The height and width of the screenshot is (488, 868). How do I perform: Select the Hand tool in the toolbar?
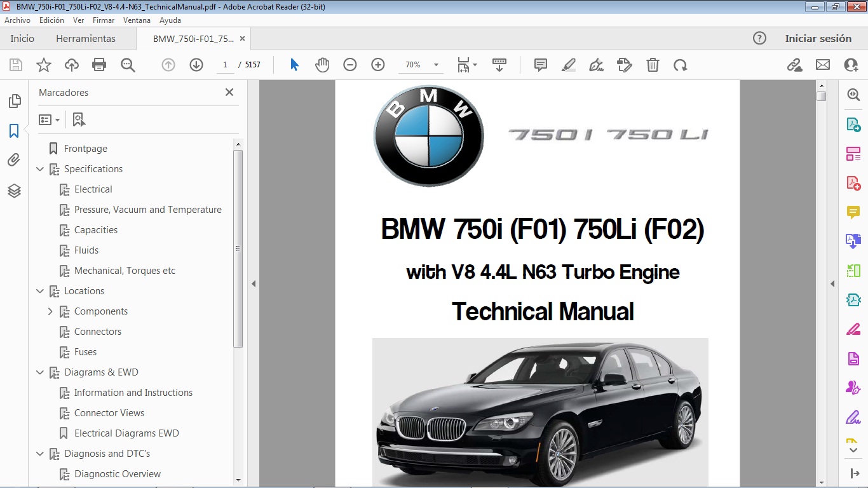click(322, 64)
